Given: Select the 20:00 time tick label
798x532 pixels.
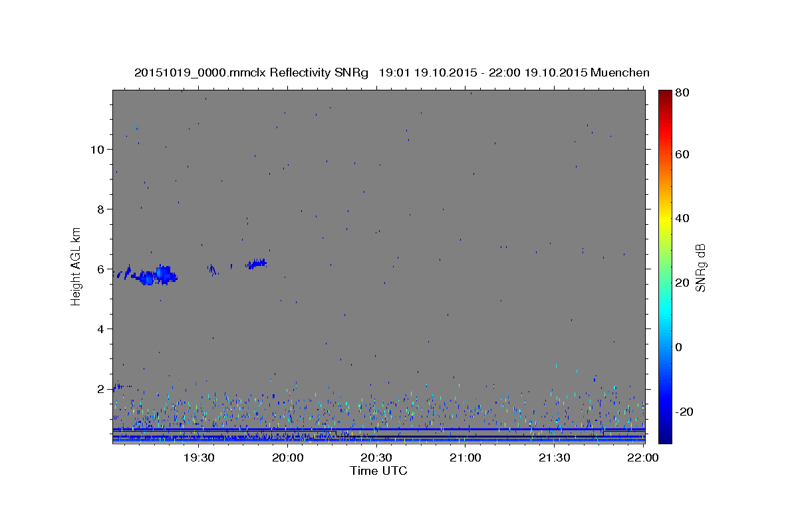Looking at the screenshot, I should (288, 458).
